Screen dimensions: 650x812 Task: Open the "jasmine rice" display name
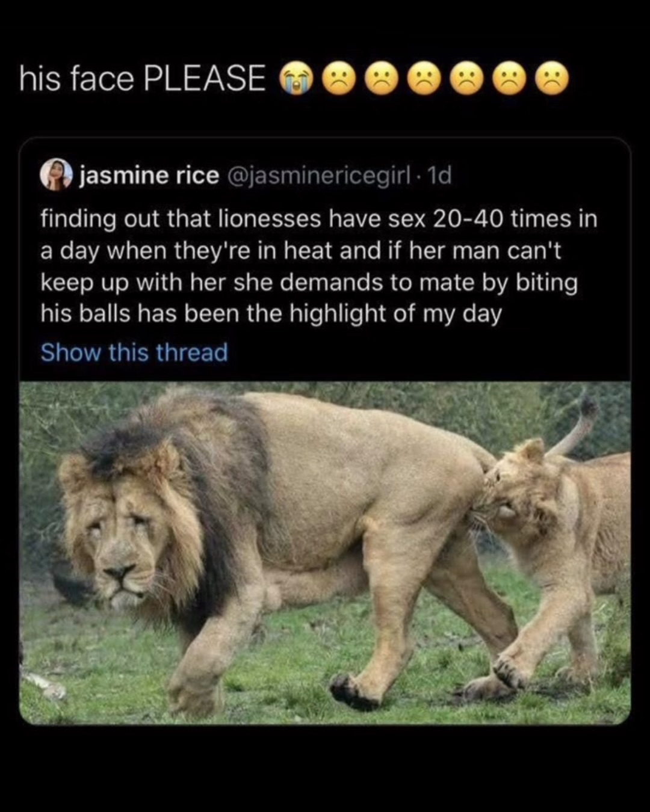click(x=150, y=176)
